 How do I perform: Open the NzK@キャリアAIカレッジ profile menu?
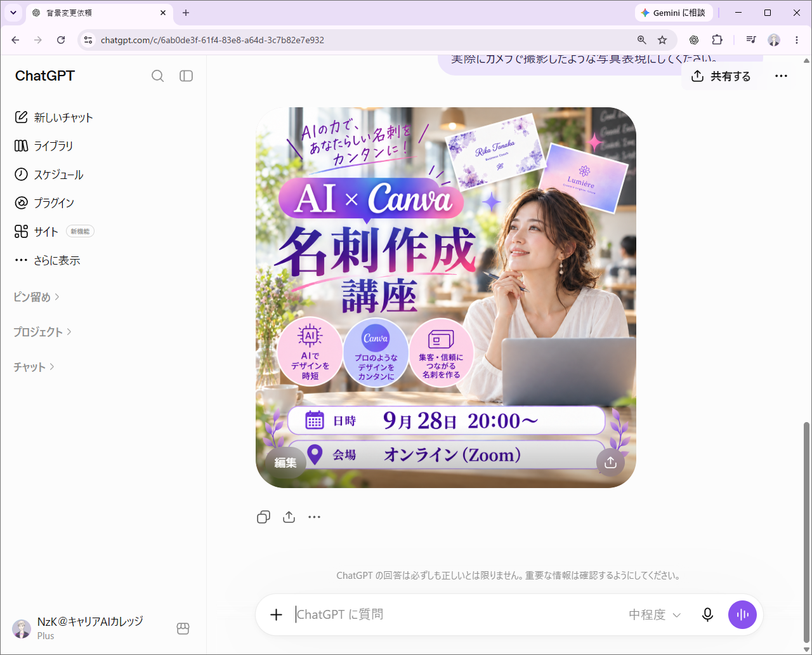[x=79, y=628]
